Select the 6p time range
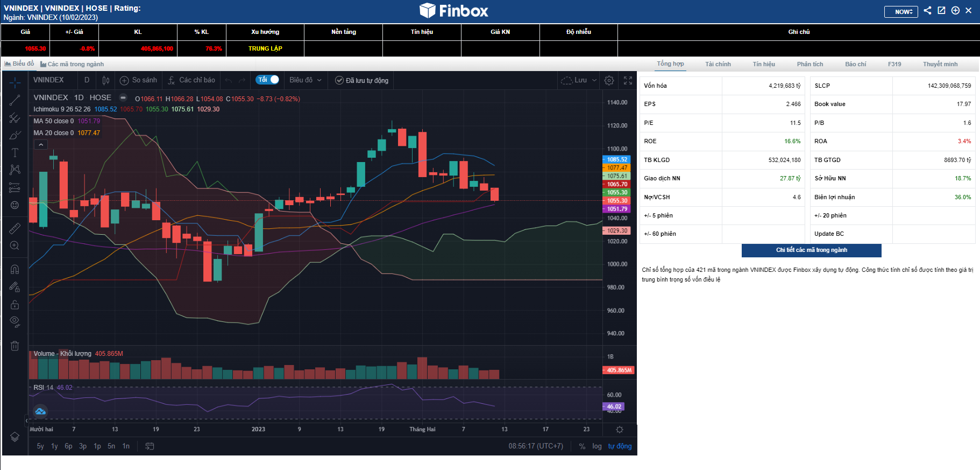This screenshot has width=980, height=470. [68, 446]
